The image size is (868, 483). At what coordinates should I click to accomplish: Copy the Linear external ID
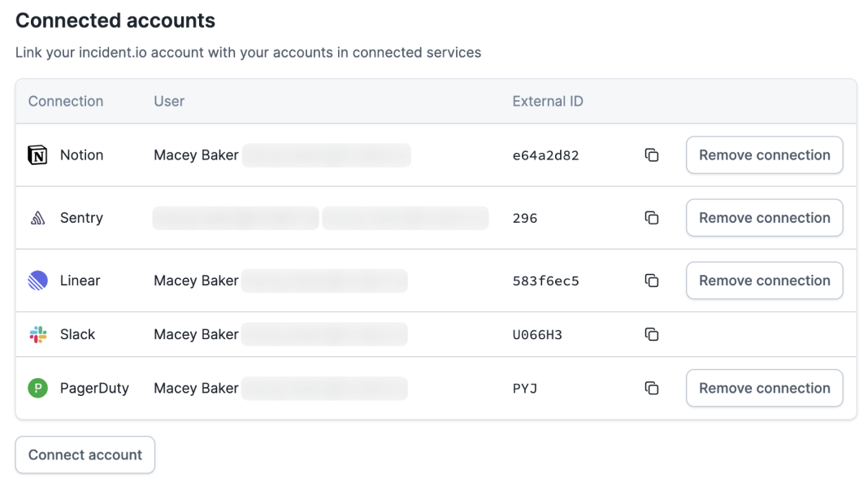tap(651, 281)
